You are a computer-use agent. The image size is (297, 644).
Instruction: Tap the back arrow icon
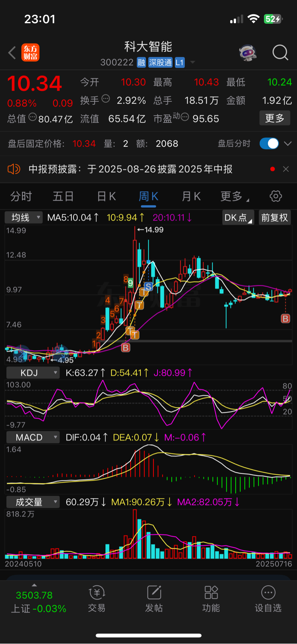[12, 53]
